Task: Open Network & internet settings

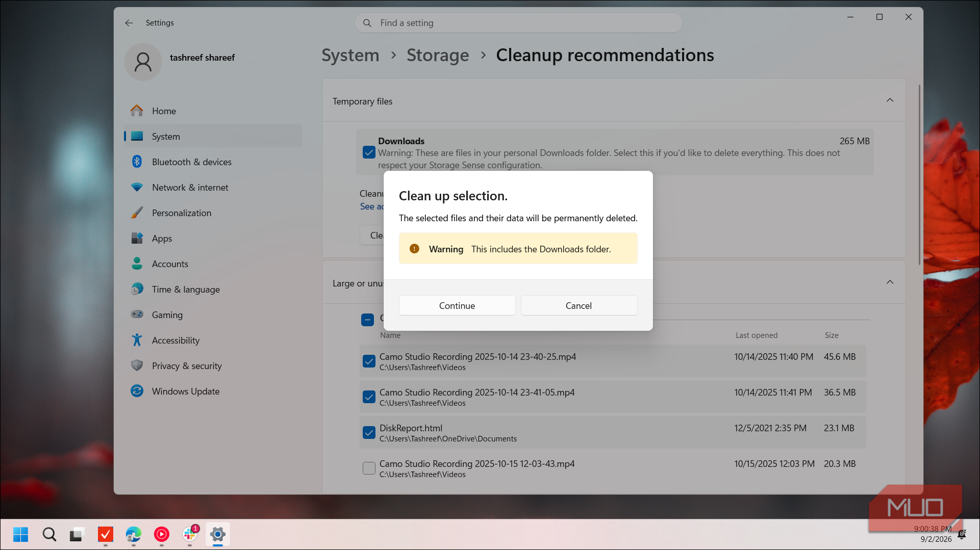Action: (x=213, y=187)
